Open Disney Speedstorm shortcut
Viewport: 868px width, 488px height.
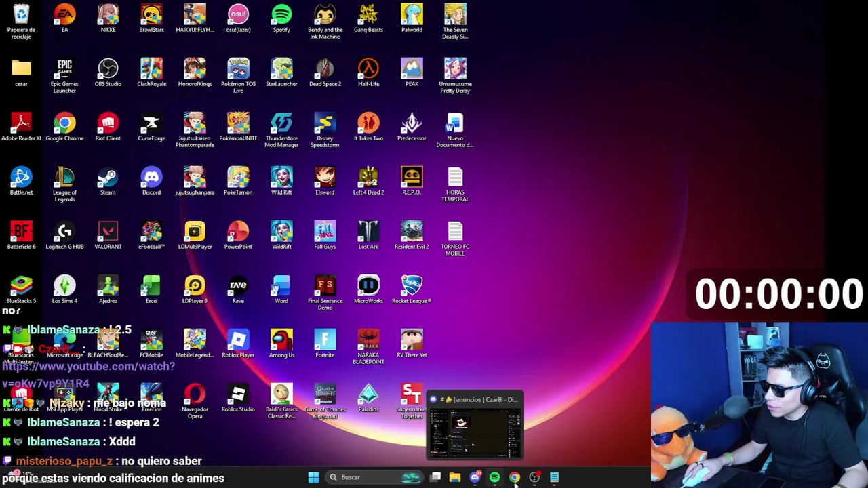(x=325, y=130)
